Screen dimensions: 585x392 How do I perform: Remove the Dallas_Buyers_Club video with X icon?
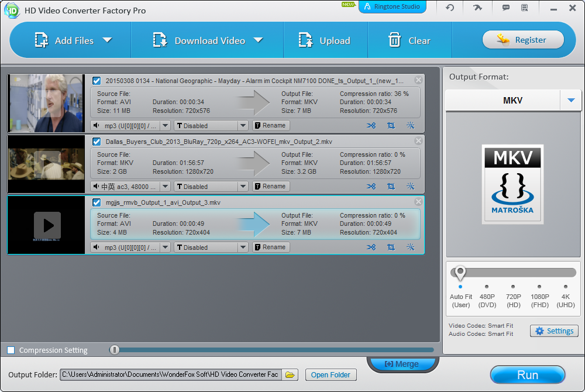pyautogui.click(x=418, y=140)
